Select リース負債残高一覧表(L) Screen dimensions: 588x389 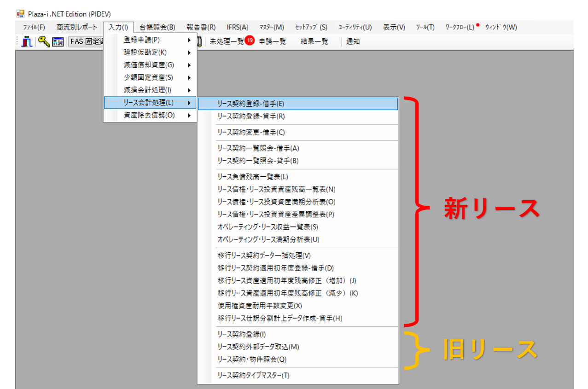pos(298,177)
